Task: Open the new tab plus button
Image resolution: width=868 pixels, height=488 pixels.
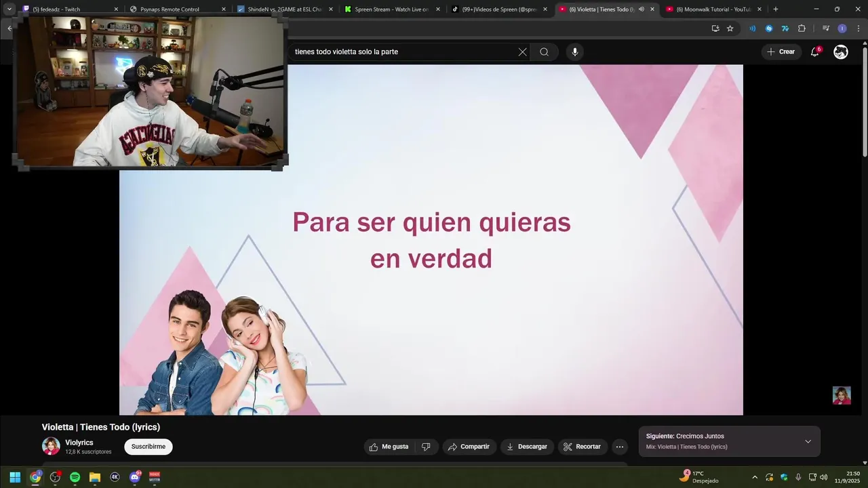Action: point(776,9)
